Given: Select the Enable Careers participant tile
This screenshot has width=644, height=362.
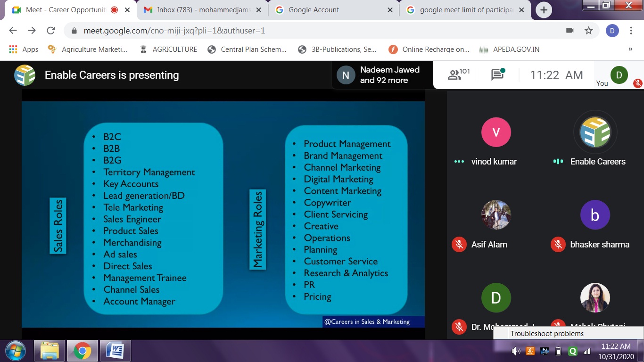Looking at the screenshot, I should tap(594, 139).
